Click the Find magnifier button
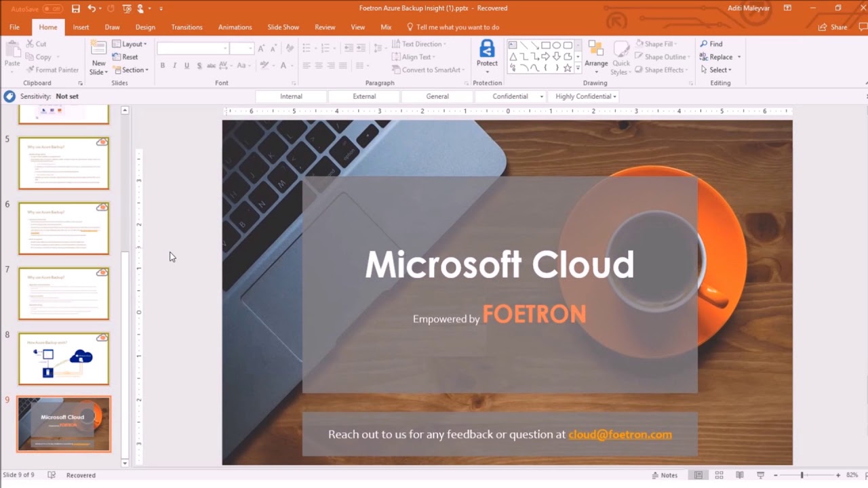The width and height of the screenshot is (868, 488). click(x=711, y=44)
